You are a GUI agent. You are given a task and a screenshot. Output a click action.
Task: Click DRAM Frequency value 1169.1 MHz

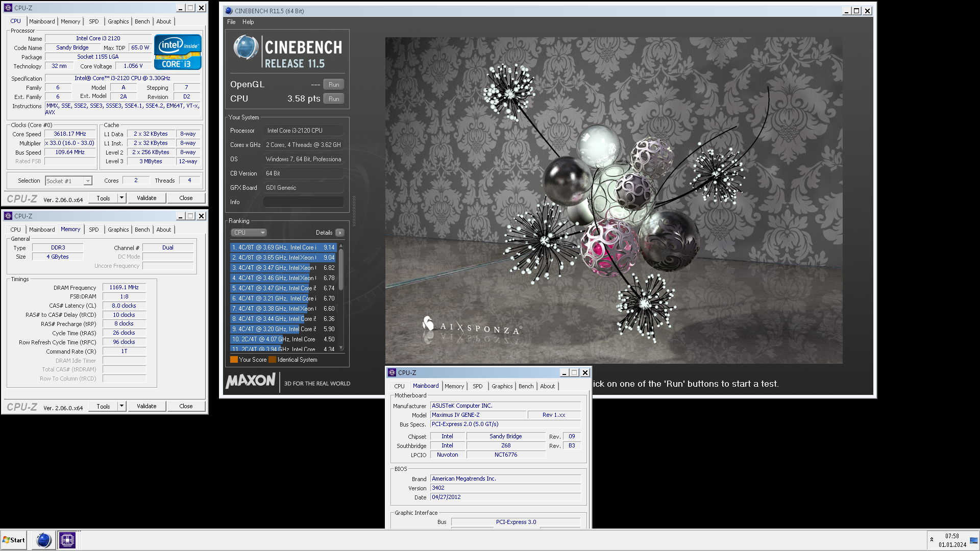click(x=124, y=287)
